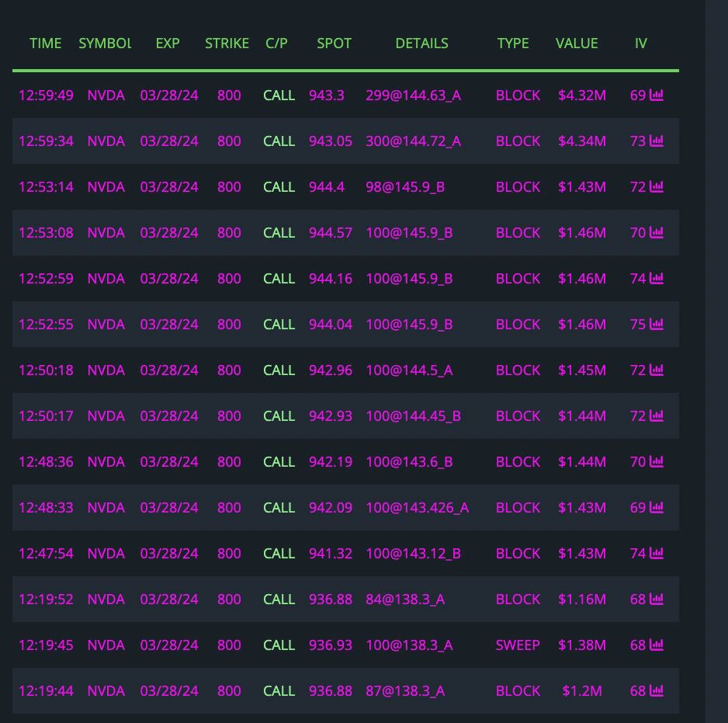Open IV chart icon for 12:59:34 row
The image size is (728, 723).
pyautogui.click(x=656, y=141)
